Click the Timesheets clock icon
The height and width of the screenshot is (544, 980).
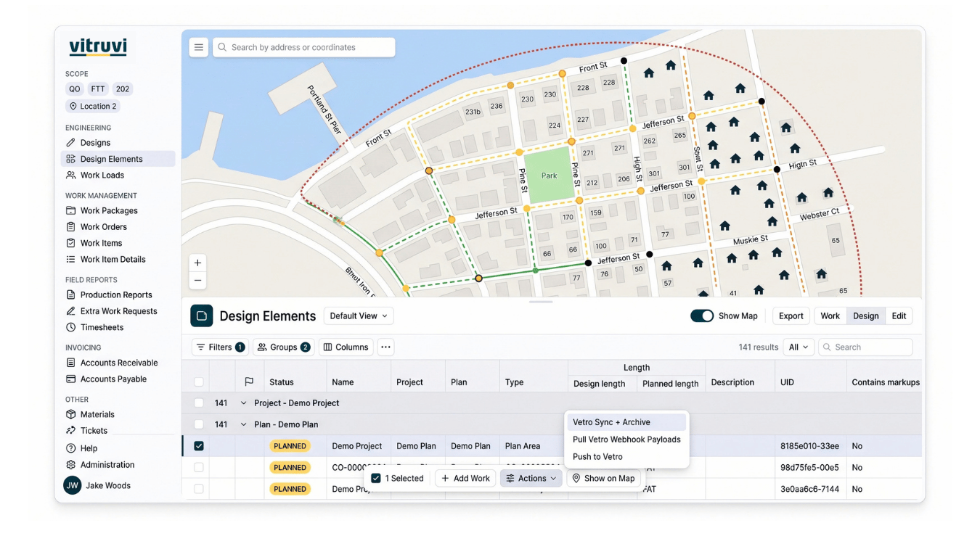click(x=70, y=328)
